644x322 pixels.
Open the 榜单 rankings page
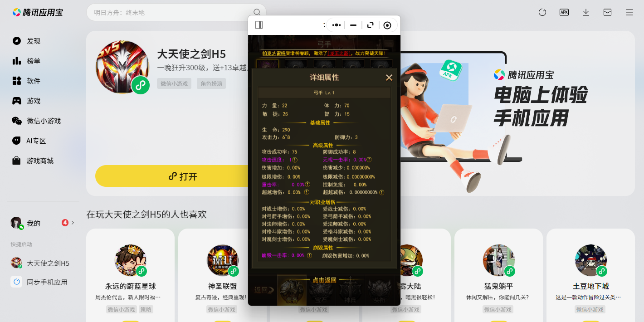[26, 61]
